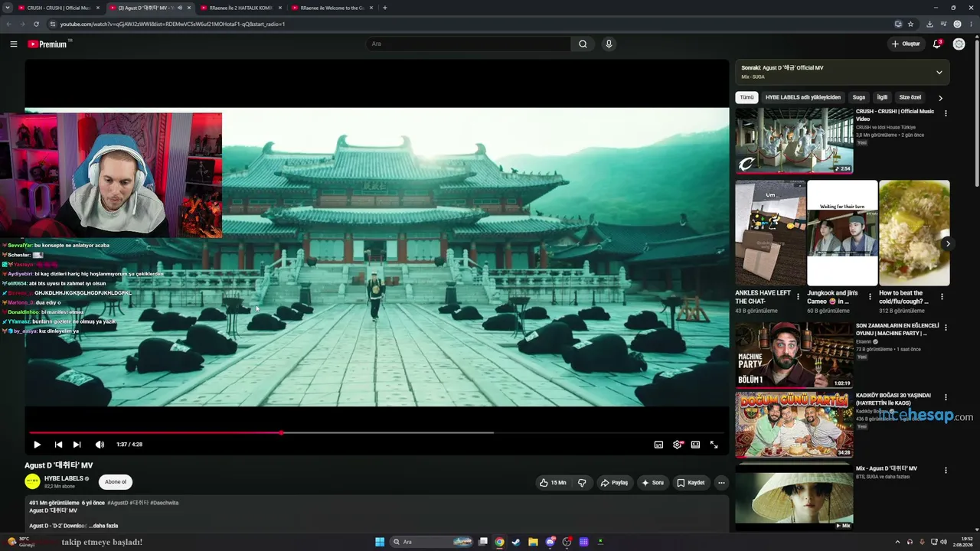The width and height of the screenshot is (980, 551).
Task: Open a new browser tab
Action: click(384, 8)
